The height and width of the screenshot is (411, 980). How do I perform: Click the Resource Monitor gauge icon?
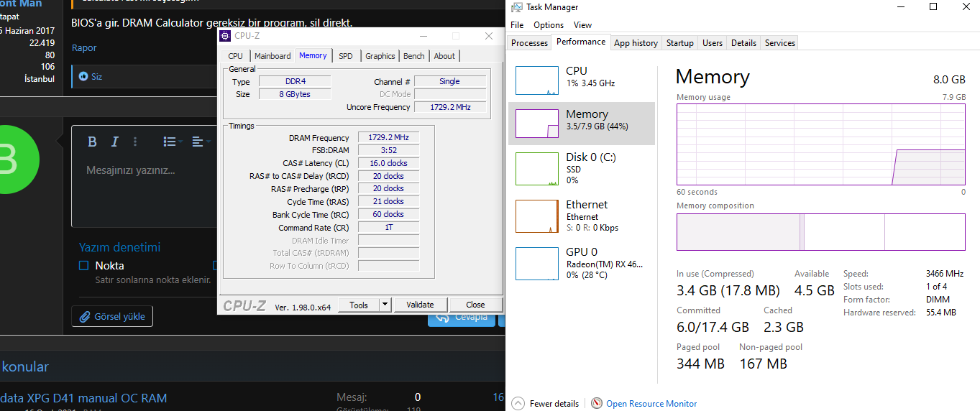click(597, 403)
